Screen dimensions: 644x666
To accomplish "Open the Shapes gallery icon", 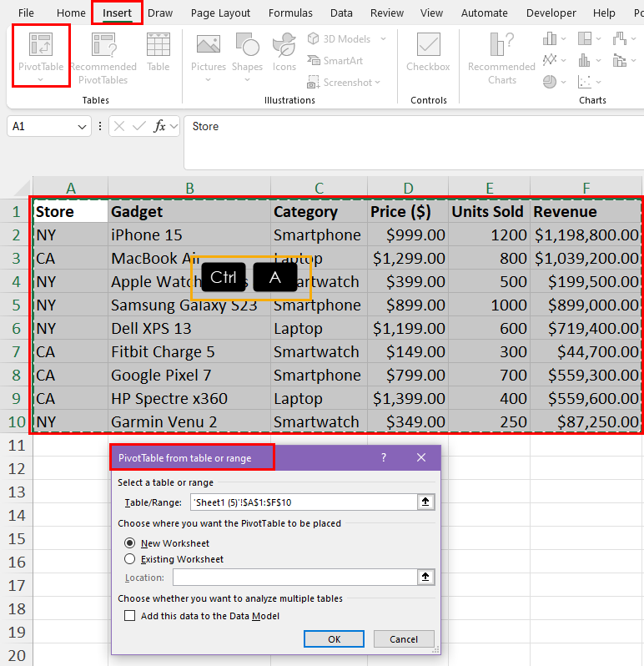I will [247, 44].
